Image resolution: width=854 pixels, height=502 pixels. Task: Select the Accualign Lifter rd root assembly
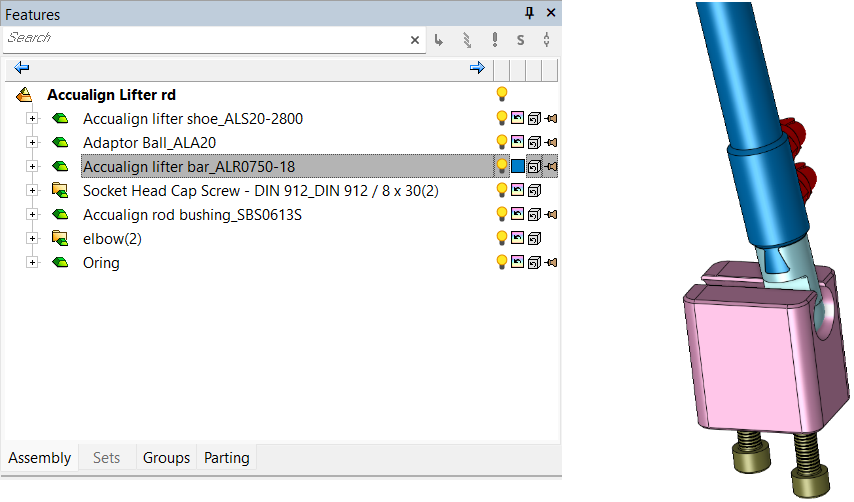[x=111, y=95]
